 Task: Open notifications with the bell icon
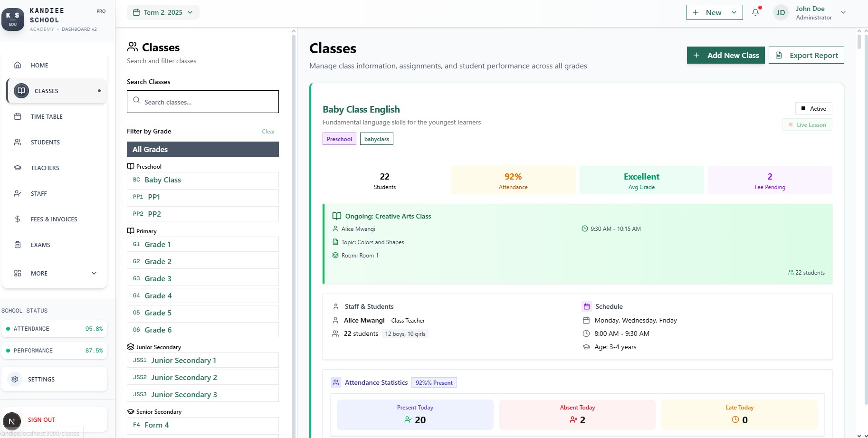(755, 12)
